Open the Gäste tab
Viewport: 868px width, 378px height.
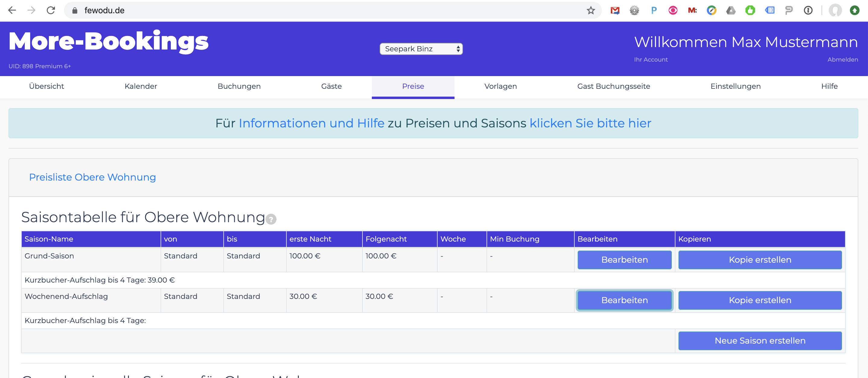click(331, 86)
